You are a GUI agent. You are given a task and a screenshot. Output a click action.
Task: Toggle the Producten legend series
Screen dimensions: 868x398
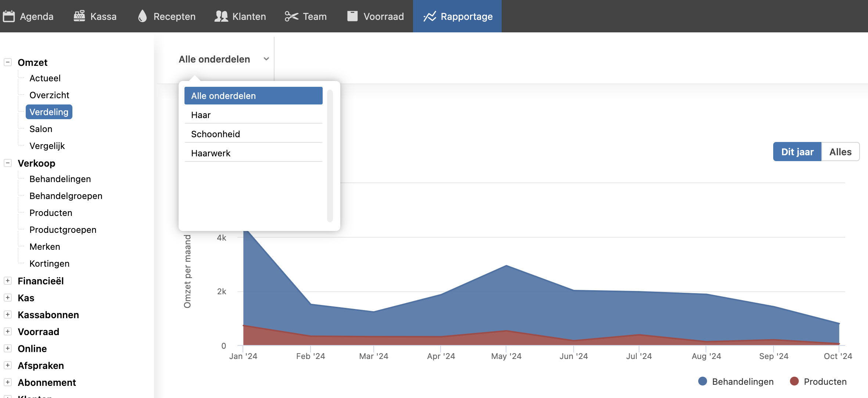point(825,381)
